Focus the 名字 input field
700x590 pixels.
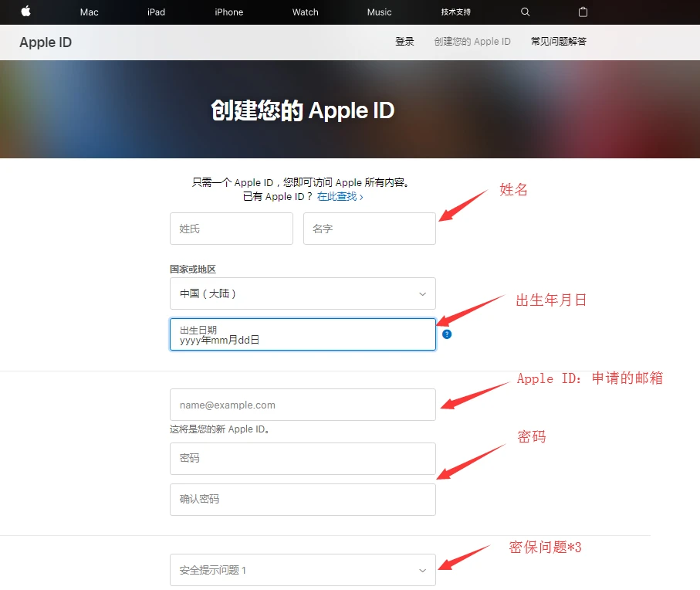pyautogui.click(x=369, y=229)
